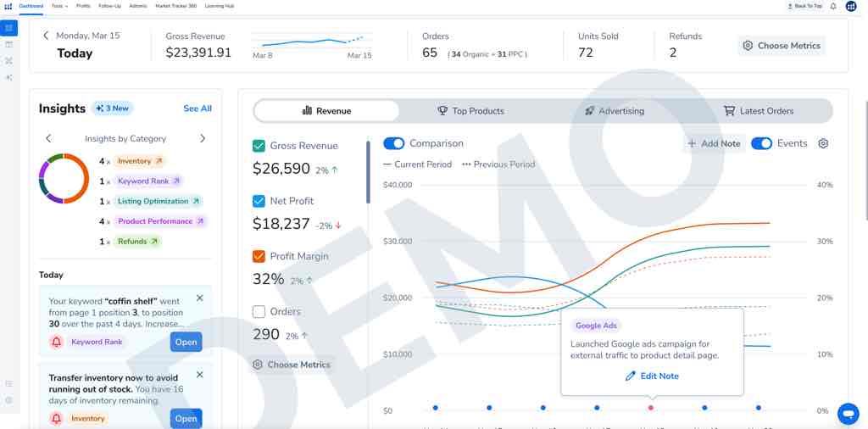The image size is (868, 429).
Task: Click the pink event marker on chart axis
Action: (651, 408)
